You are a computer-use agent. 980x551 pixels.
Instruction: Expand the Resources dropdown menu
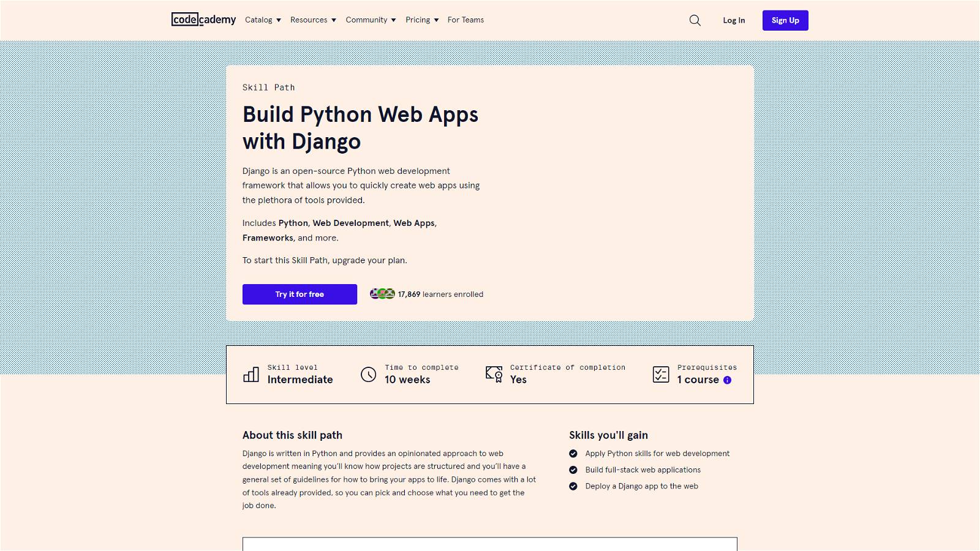[x=313, y=20]
